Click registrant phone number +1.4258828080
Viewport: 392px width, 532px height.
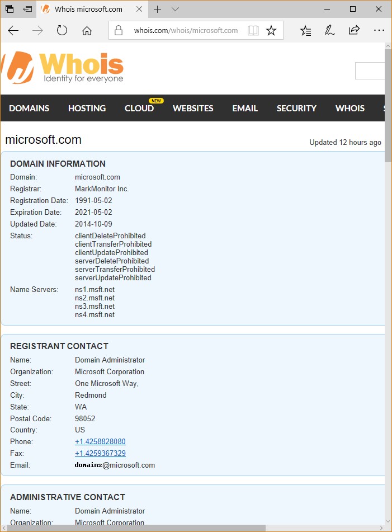[x=100, y=442]
